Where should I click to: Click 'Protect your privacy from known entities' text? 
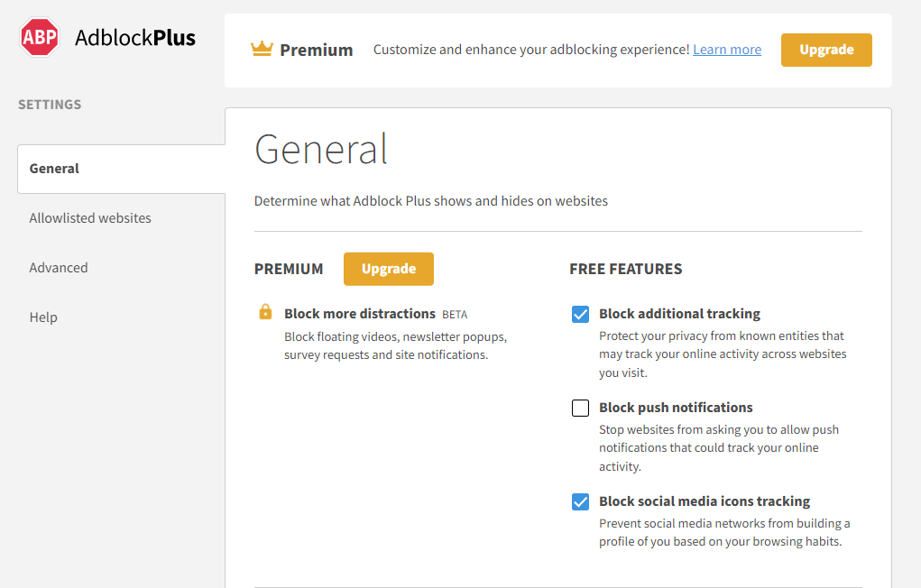click(723, 354)
